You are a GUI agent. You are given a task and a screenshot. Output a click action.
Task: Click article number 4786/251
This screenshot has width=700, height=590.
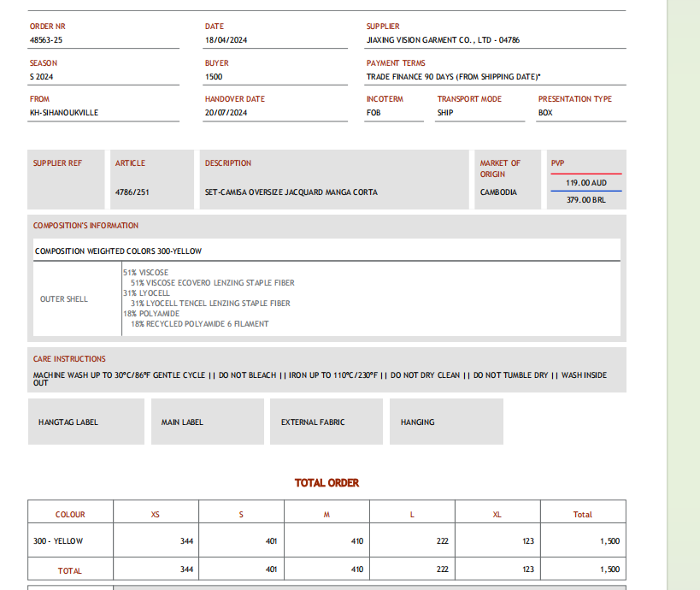[132, 192]
